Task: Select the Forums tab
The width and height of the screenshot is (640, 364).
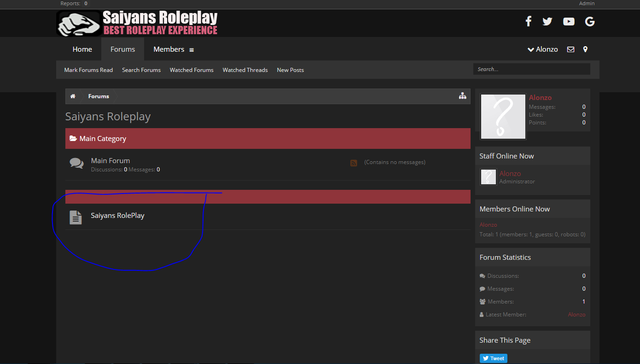Action: click(122, 49)
